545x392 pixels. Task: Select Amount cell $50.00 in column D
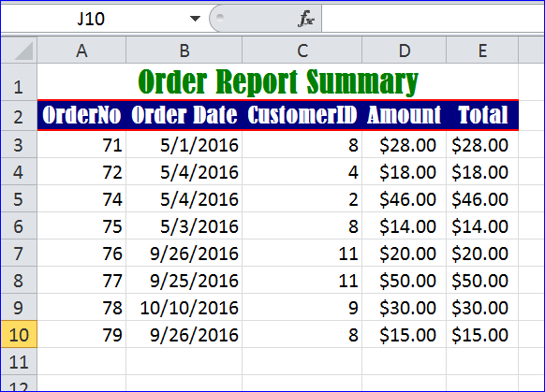(405, 280)
